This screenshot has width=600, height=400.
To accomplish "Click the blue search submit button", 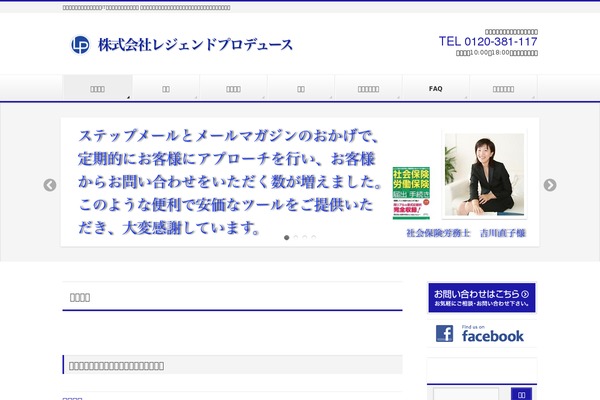I will point(521,394).
